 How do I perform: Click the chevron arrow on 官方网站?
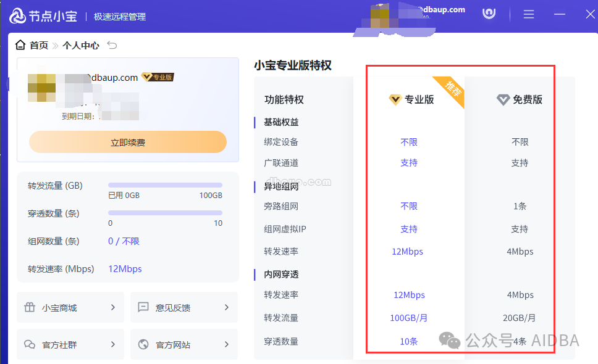pos(227,344)
